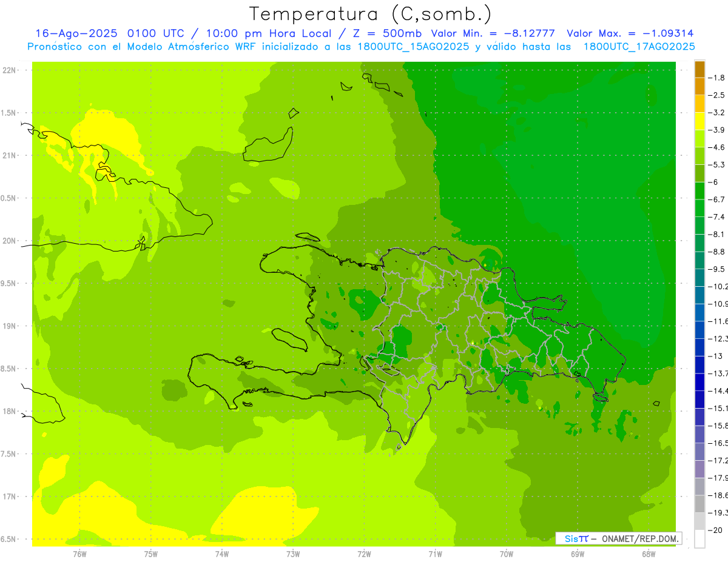Click the -1.8 colorbar value

click(x=717, y=78)
